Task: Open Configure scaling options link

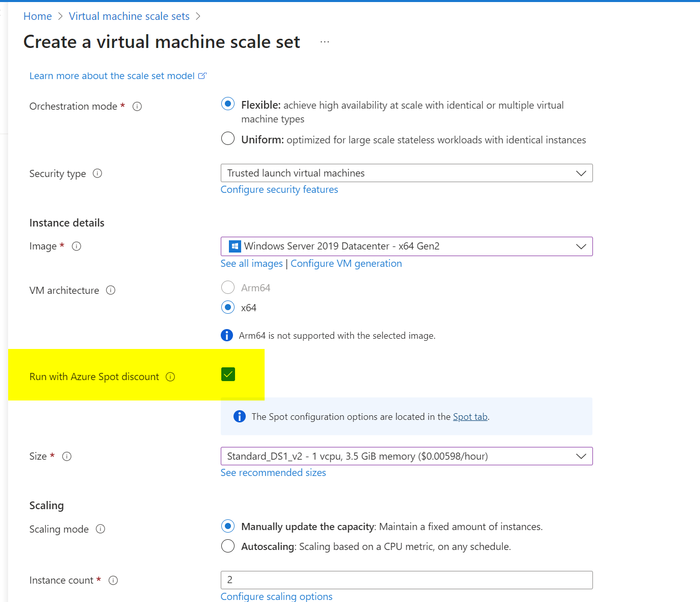Action: pos(276,596)
